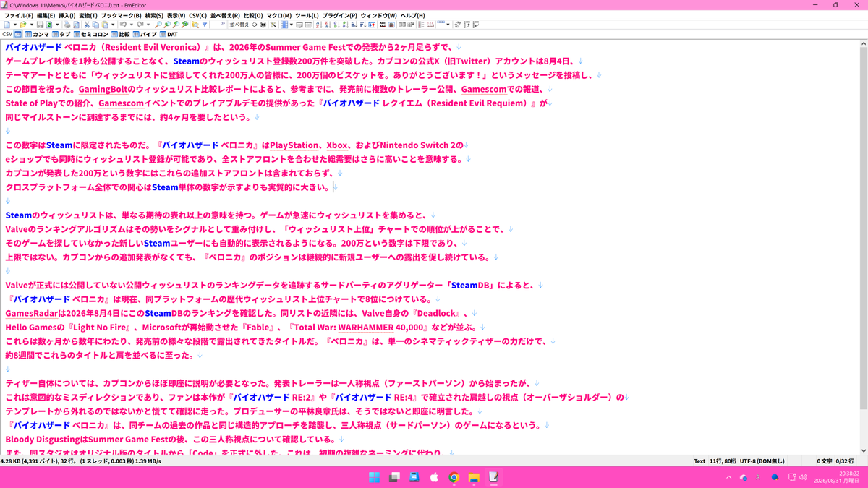
Task: Toggle normal text mode next to CSV label
Action: coord(17,34)
